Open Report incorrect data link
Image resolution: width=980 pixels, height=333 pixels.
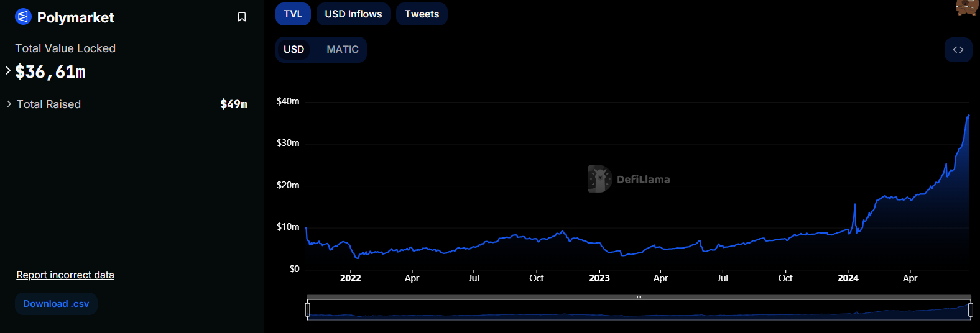click(65, 275)
